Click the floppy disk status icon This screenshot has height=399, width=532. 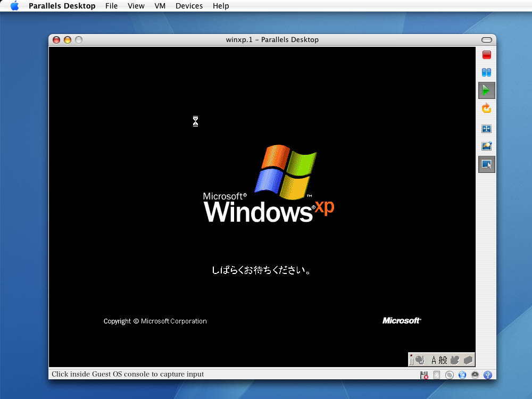pyautogui.click(x=424, y=375)
